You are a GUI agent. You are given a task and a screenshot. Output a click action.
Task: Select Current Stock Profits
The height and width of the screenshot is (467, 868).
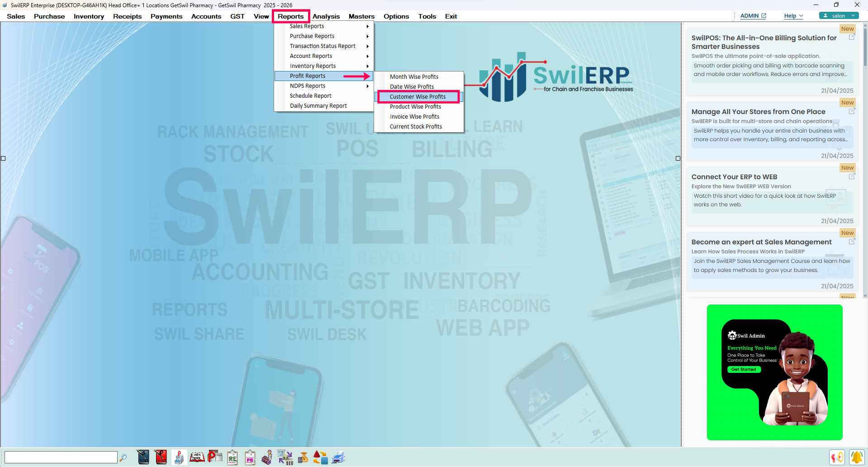click(419, 127)
